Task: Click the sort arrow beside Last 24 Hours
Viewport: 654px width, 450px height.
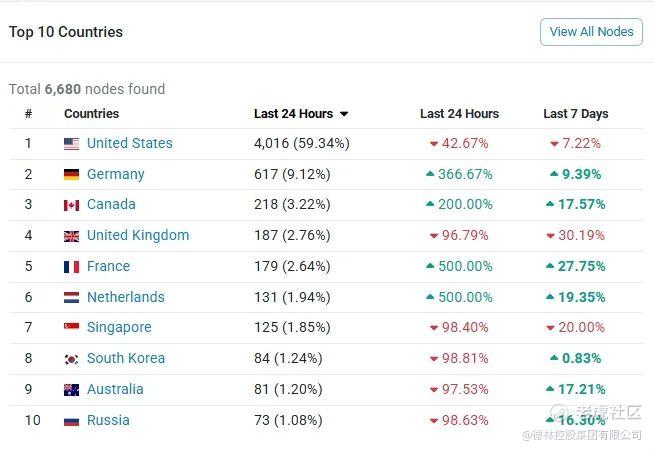Action: [344, 114]
